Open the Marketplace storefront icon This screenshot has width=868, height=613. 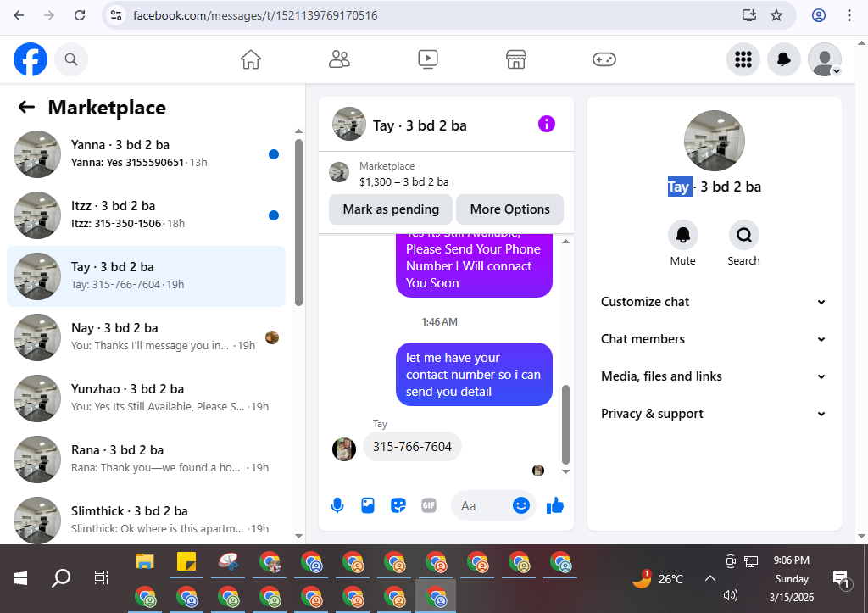point(516,59)
